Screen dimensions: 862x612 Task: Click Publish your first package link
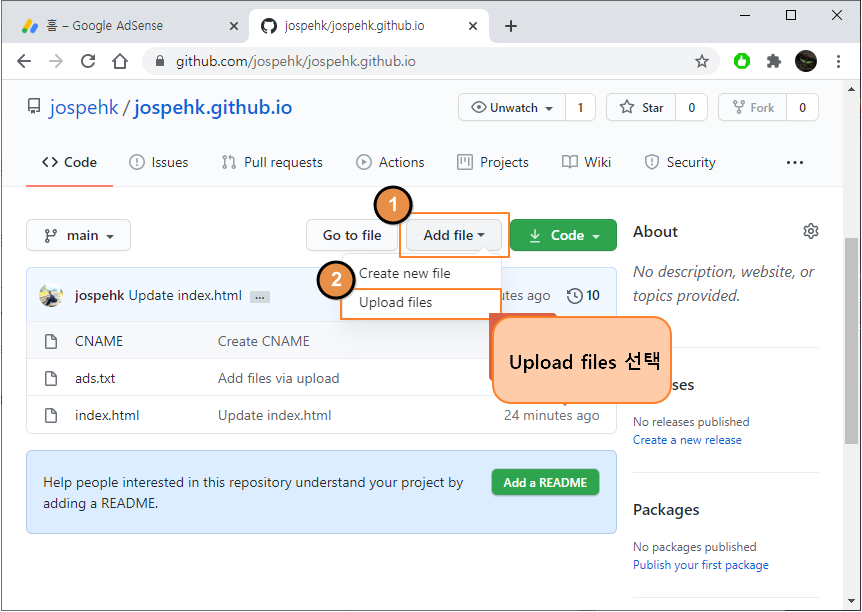701,565
